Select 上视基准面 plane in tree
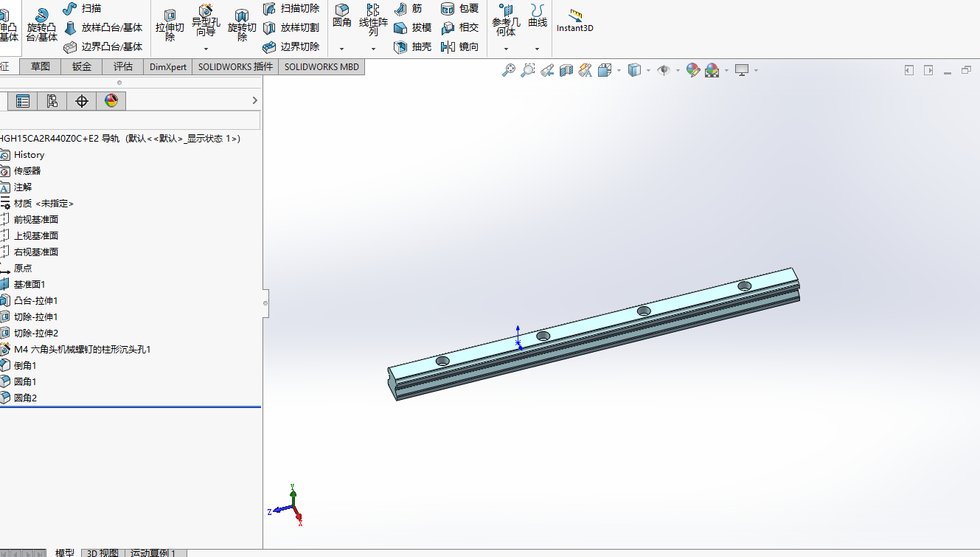The width and height of the screenshot is (980, 557). point(29,236)
